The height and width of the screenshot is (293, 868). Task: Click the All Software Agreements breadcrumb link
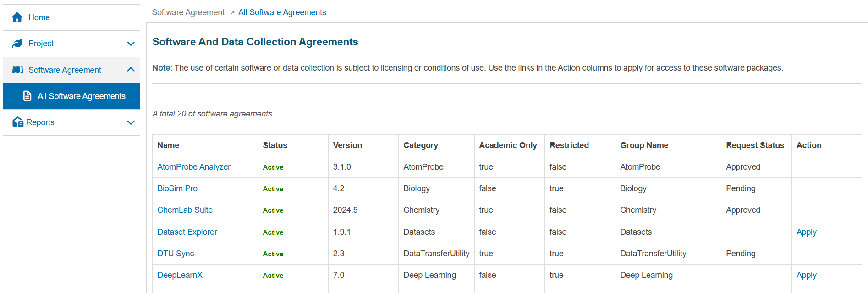pos(282,12)
